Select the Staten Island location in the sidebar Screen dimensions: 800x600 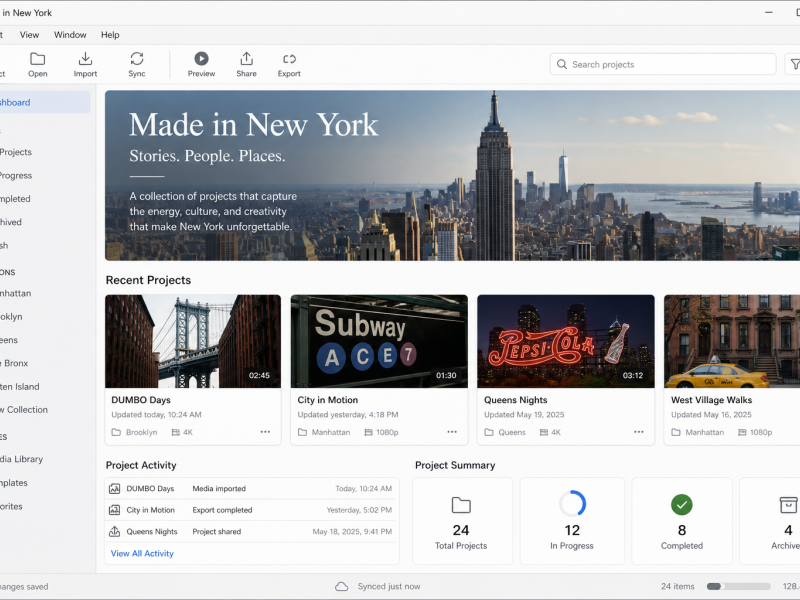[x=20, y=387]
